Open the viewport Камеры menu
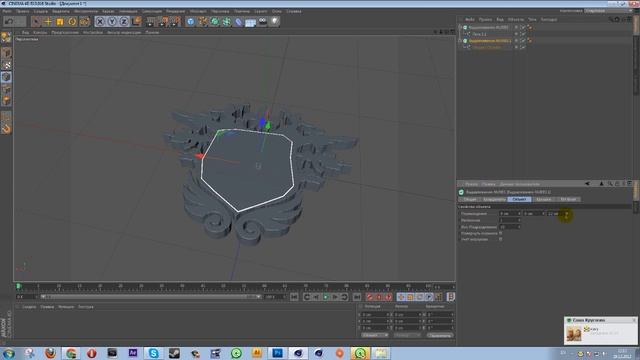The width and height of the screenshot is (640, 360). pos(40,32)
